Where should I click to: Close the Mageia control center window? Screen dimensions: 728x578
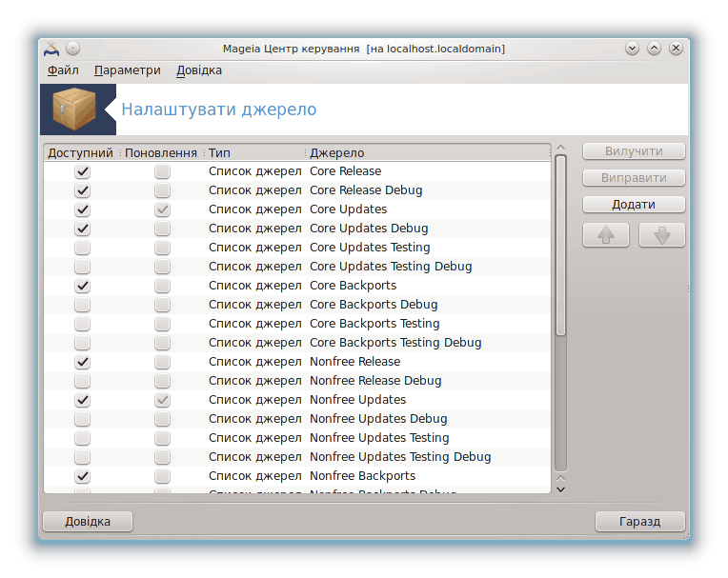(676, 49)
